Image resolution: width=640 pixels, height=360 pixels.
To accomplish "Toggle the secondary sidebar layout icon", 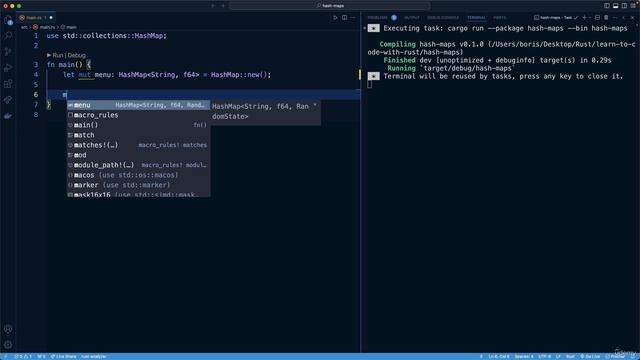I will [x=624, y=6].
